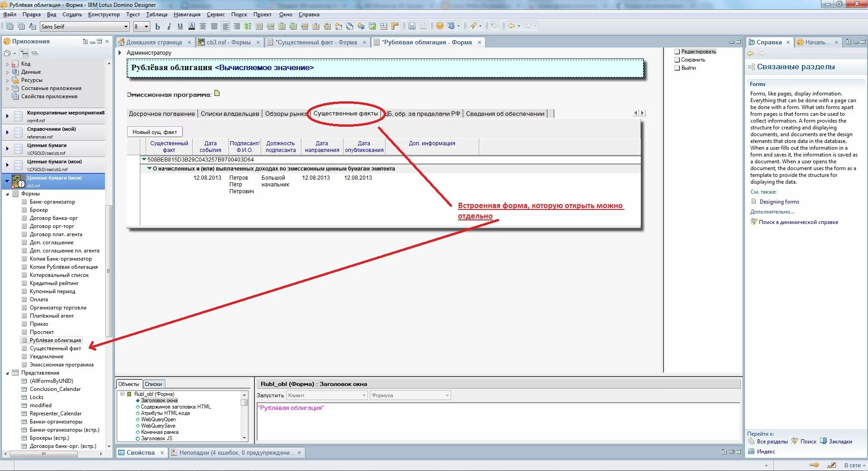The width and height of the screenshot is (868, 471).
Task: Toggle bold text formatting in toolbar
Action: 157,27
